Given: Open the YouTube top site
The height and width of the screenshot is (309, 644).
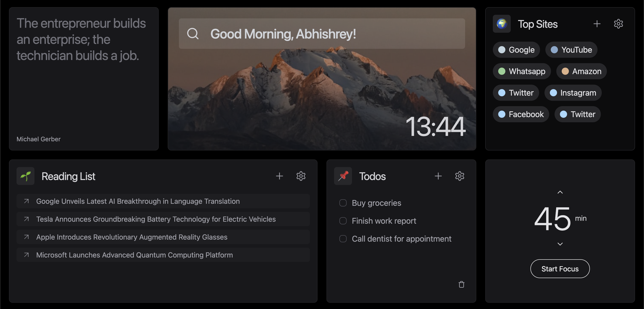Looking at the screenshot, I should click(x=571, y=49).
